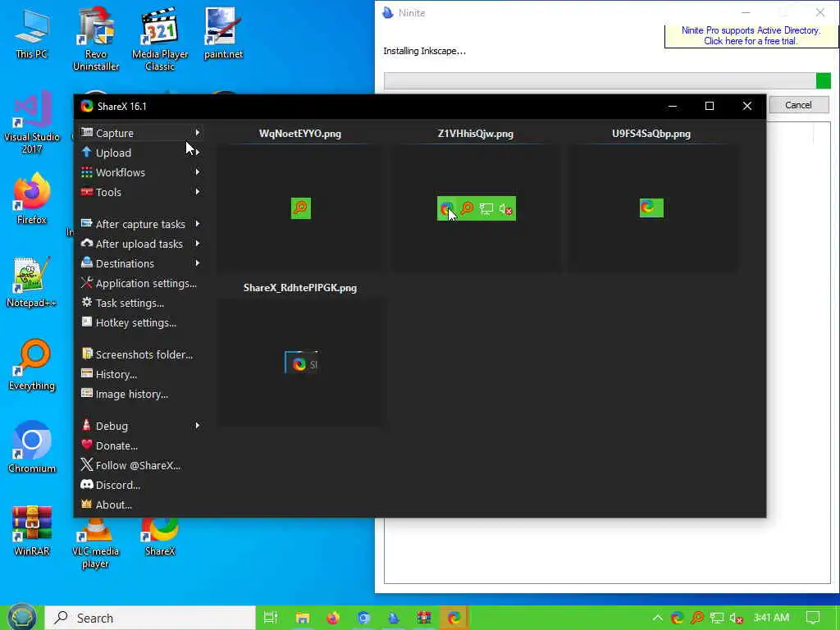Click the Z1VHhisQjw.png file name
Image resolution: width=840 pixels, height=630 pixels.
(476, 134)
